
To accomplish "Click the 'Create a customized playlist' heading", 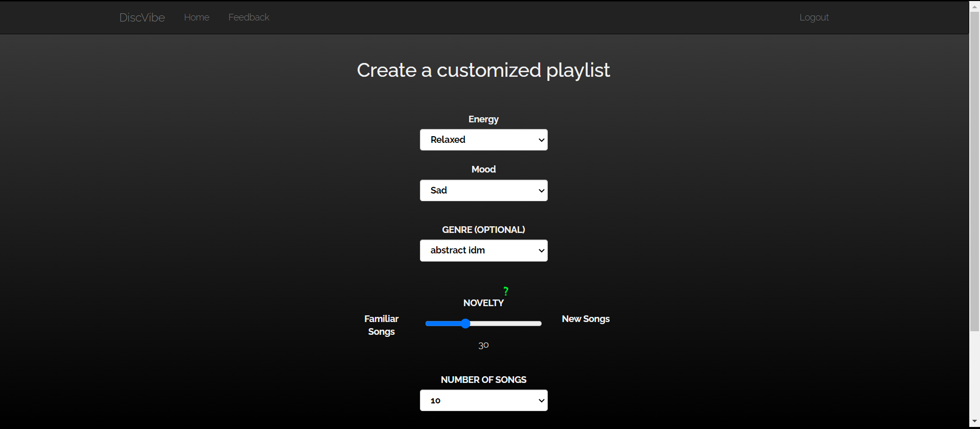I will click(483, 70).
